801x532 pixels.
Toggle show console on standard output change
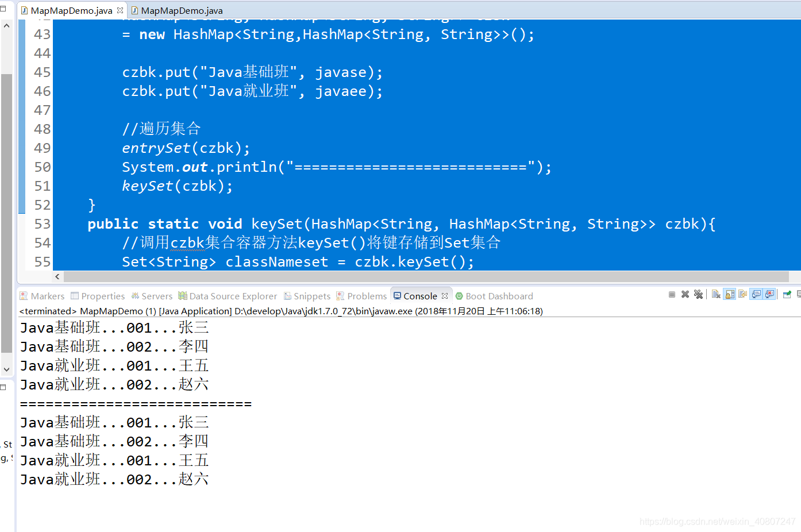tap(756, 295)
